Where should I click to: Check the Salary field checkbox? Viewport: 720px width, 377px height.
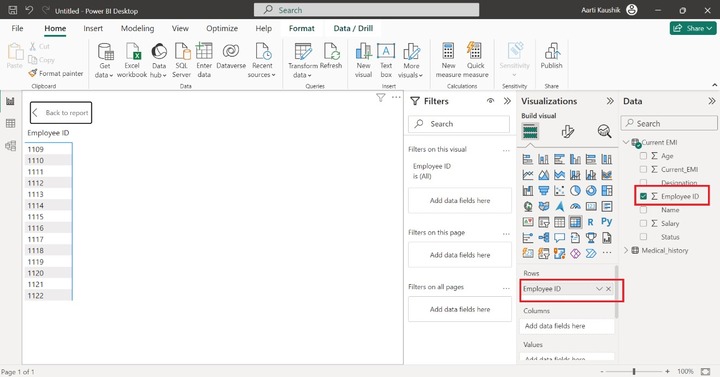click(x=643, y=223)
